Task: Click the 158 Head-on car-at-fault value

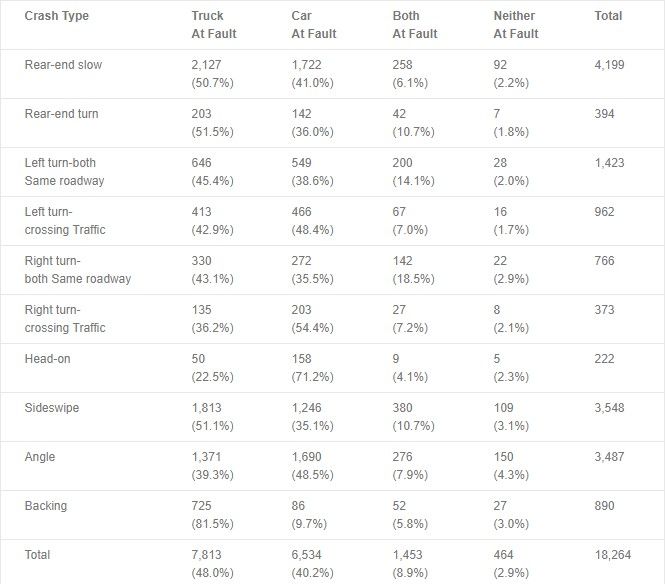Action: pyautogui.click(x=301, y=359)
